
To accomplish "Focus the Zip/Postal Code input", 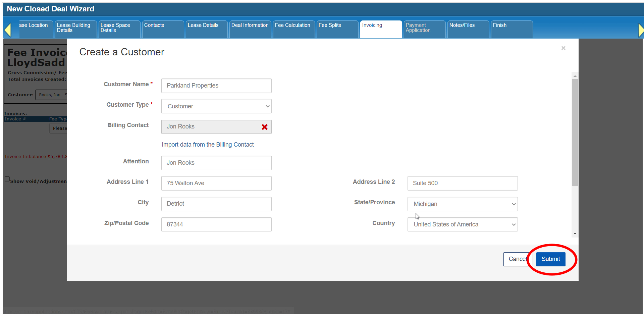I will pyautogui.click(x=216, y=224).
